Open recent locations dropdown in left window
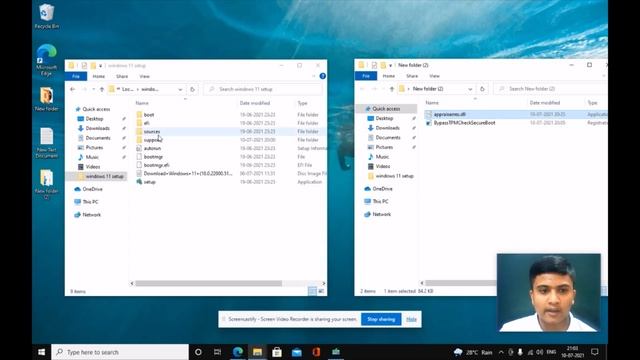The width and height of the screenshot is (640, 360). click(93, 89)
